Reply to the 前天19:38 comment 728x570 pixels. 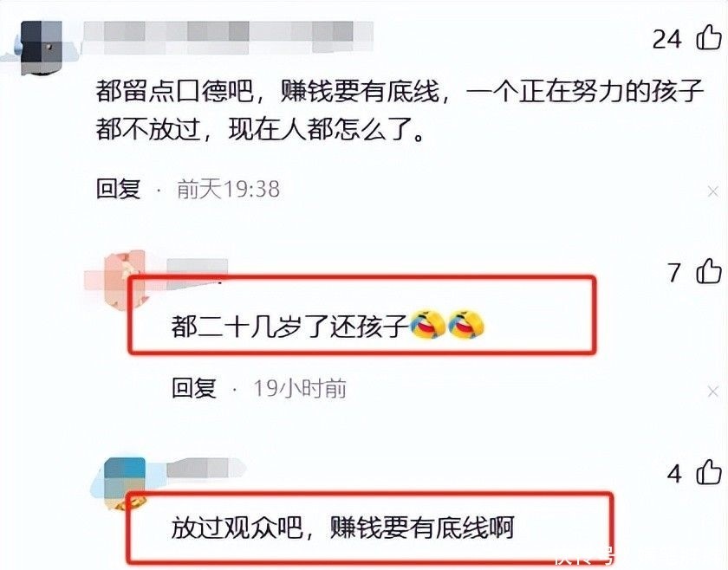pos(118,189)
